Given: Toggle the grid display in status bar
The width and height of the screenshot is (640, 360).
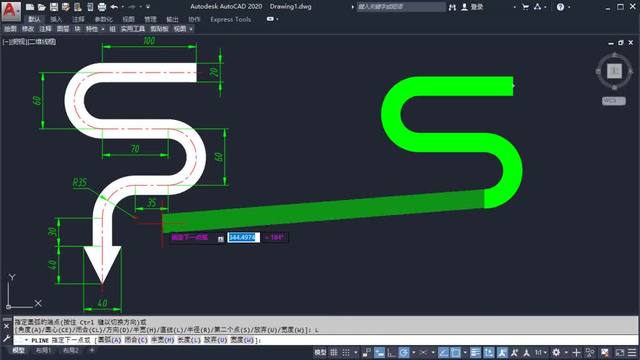Looking at the screenshot, I should point(334,352).
